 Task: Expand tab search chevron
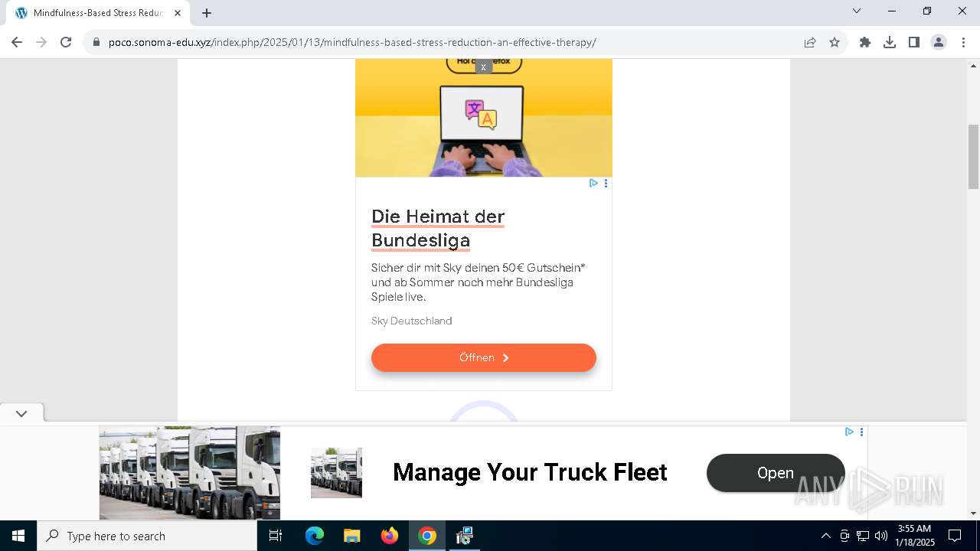point(857,11)
